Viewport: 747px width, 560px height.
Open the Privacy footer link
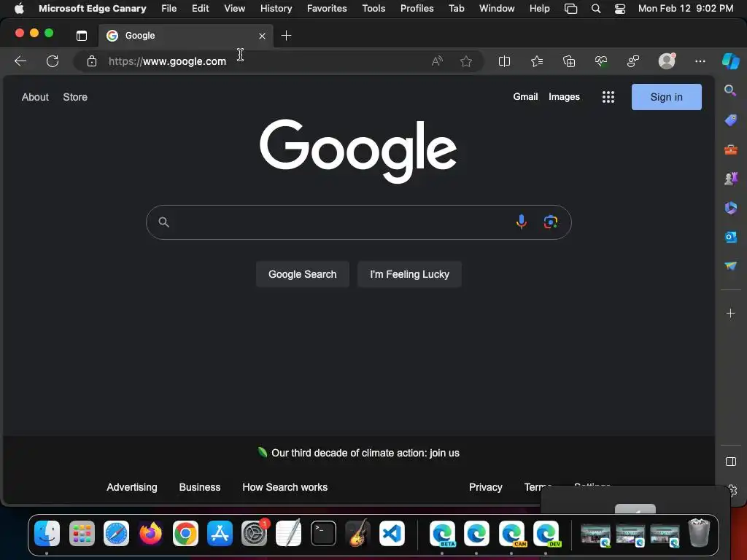click(485, 487)
